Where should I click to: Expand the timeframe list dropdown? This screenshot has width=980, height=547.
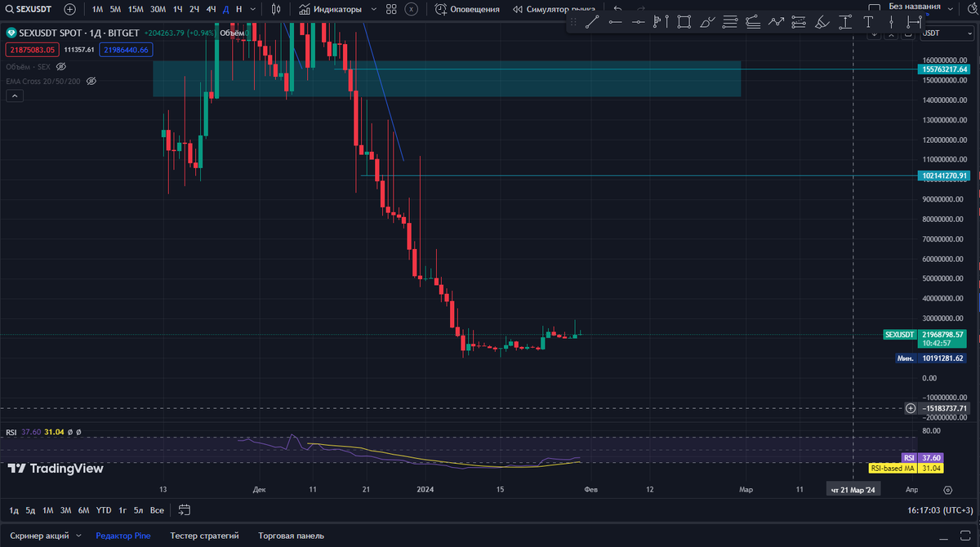[x=252, y=9]
